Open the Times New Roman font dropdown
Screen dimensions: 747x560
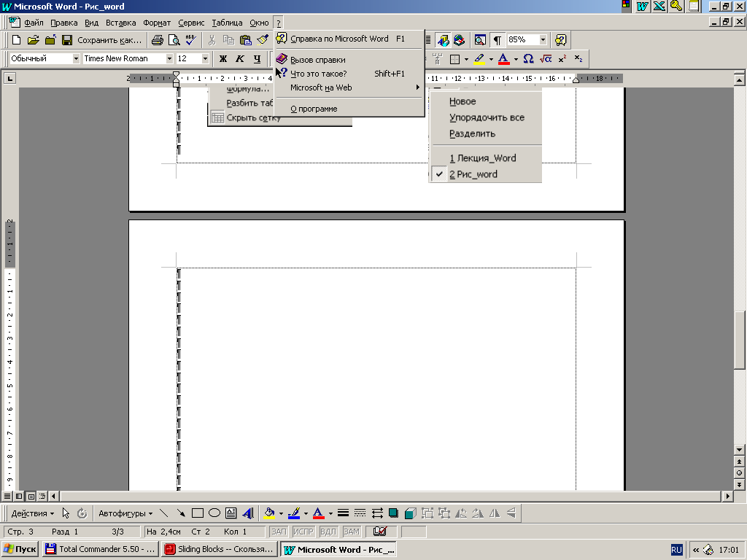click(x=169, y=58)
